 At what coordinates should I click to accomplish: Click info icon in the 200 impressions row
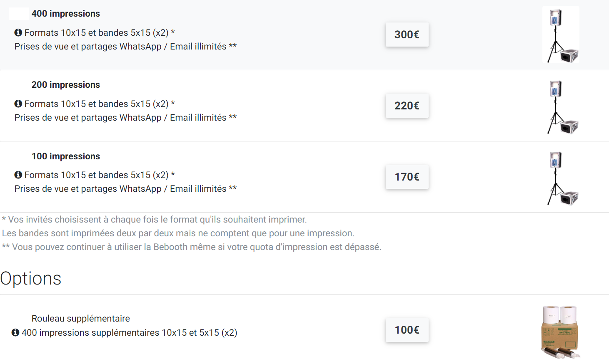click(18, 104)
